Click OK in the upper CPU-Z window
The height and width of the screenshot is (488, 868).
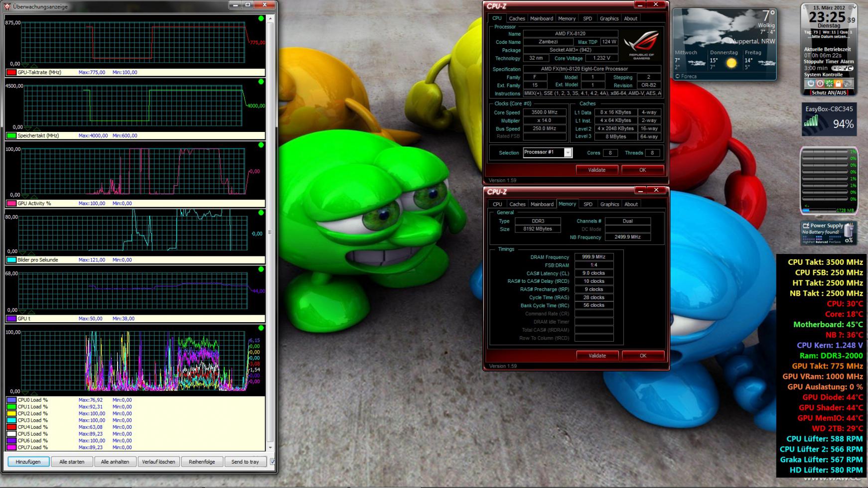[642, 170]
